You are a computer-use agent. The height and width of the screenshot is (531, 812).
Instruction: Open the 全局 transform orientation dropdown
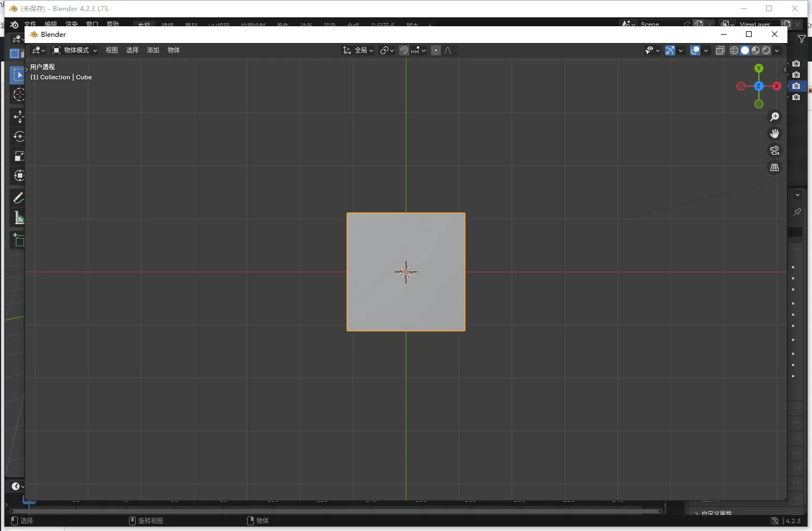click(358, 50)
